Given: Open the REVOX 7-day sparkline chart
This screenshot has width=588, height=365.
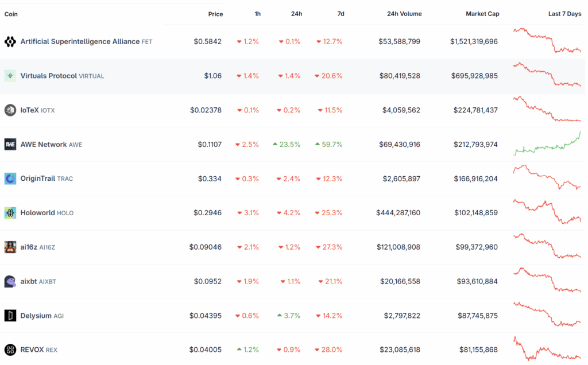Looking at the screenshot, I should (x=547, y=350).
